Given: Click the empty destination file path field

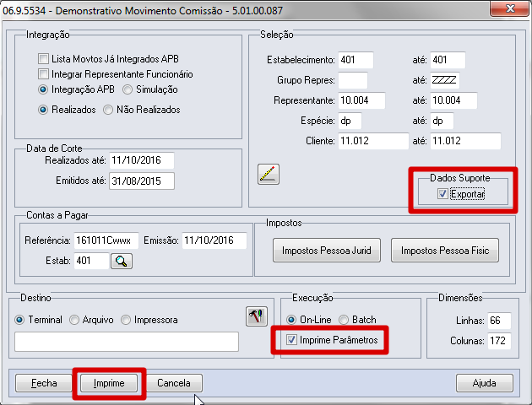Looking at the screenshot, I should (127, 342).
